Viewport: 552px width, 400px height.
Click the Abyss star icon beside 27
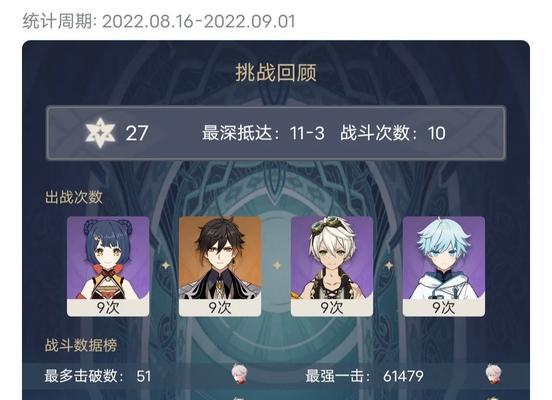tap(100, 133)
